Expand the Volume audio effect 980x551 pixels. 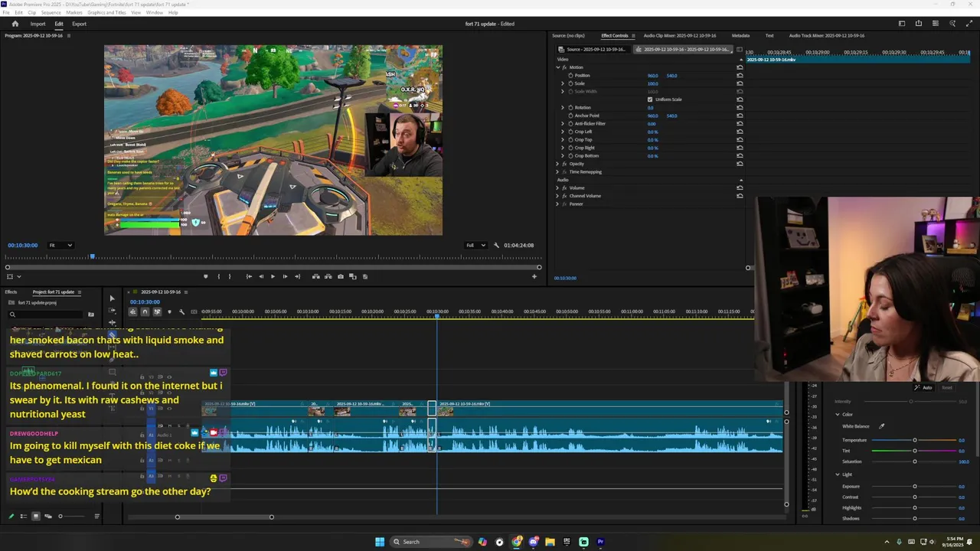pyautogui.click(x=557, y=187)
